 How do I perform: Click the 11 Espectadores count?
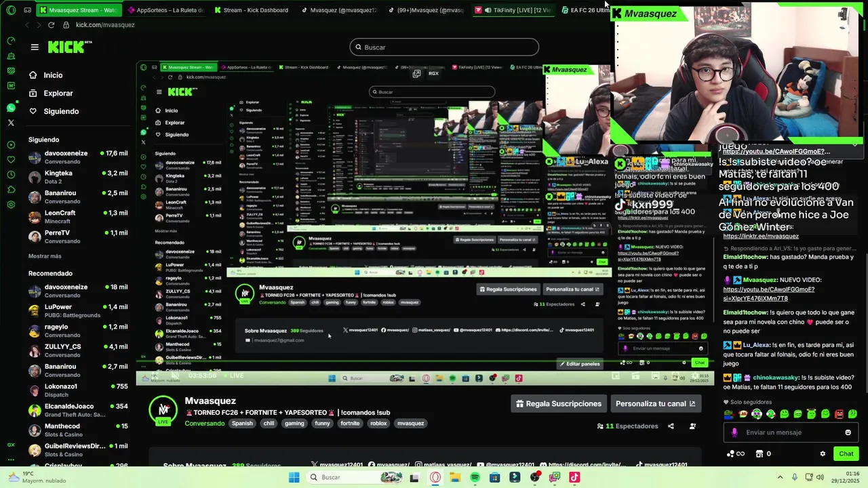pyautogui.click(x=627, y=426)
